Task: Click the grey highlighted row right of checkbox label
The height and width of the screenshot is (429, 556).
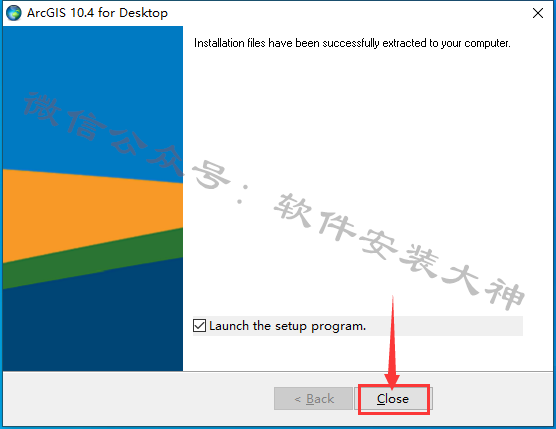Action: pos(443,326)
